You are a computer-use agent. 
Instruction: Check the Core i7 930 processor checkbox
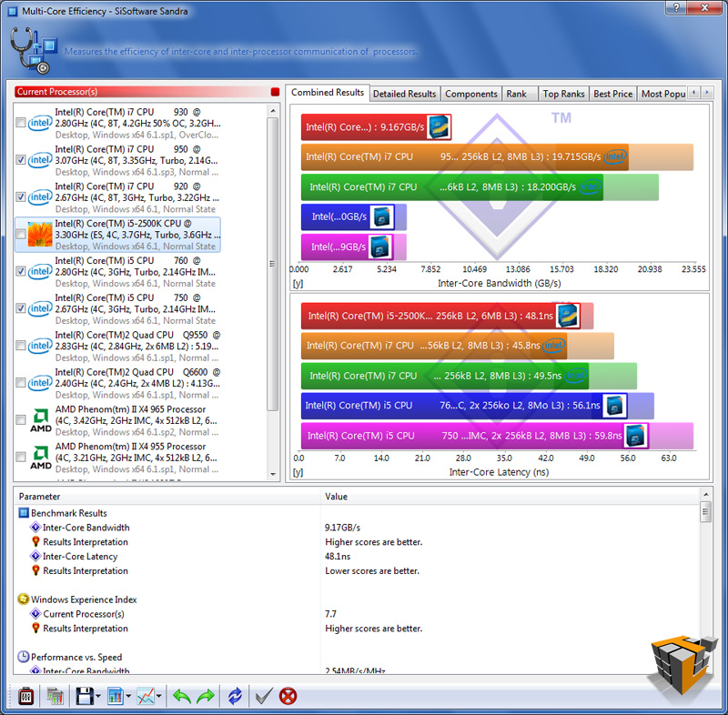click(x=20, y=123)
